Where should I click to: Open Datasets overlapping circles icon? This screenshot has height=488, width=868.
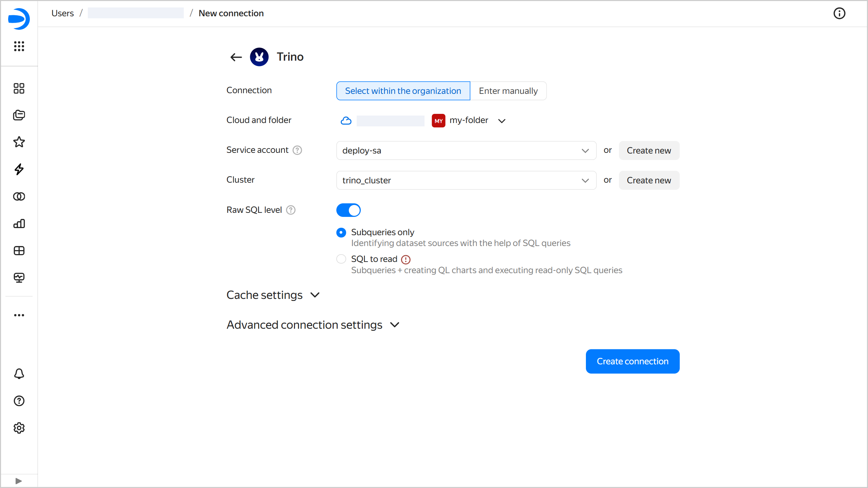coord(19,197)
